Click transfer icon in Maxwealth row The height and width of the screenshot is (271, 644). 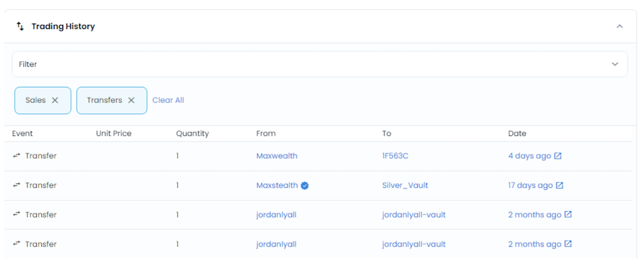(x=17, y=156)
